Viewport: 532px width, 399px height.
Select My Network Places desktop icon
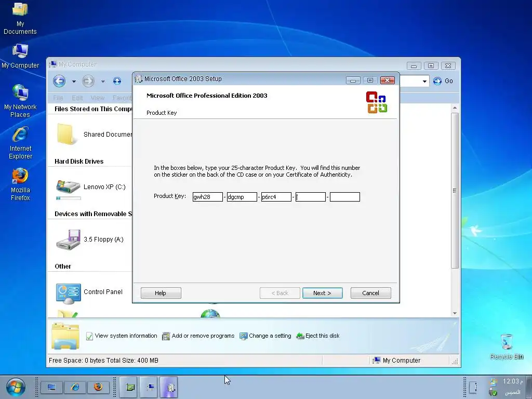20,101
